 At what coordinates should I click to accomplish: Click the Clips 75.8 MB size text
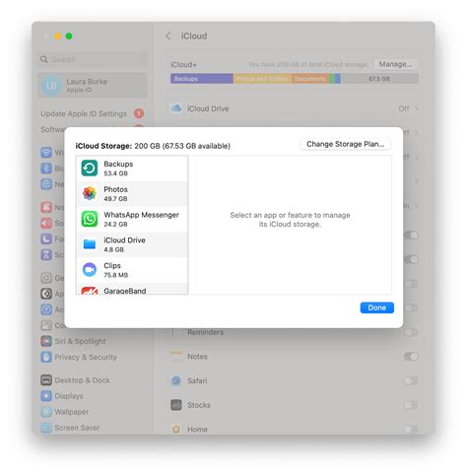[116, 275]
